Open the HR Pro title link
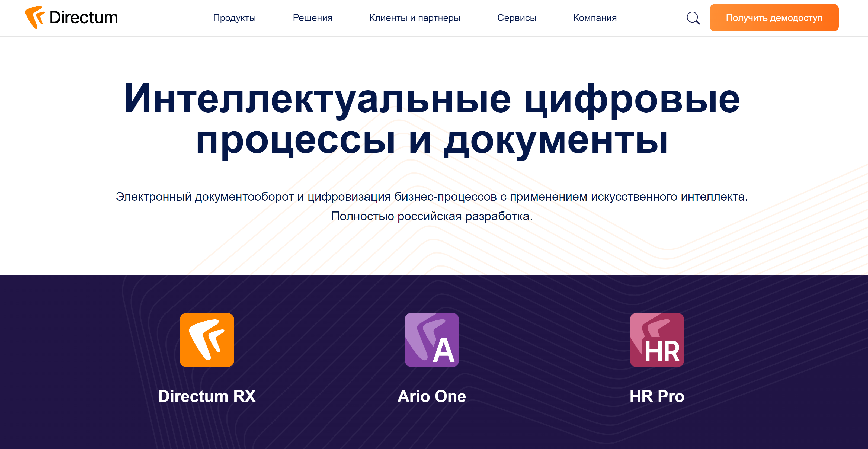This screenshot has height=449, width=868. (657, 396)
